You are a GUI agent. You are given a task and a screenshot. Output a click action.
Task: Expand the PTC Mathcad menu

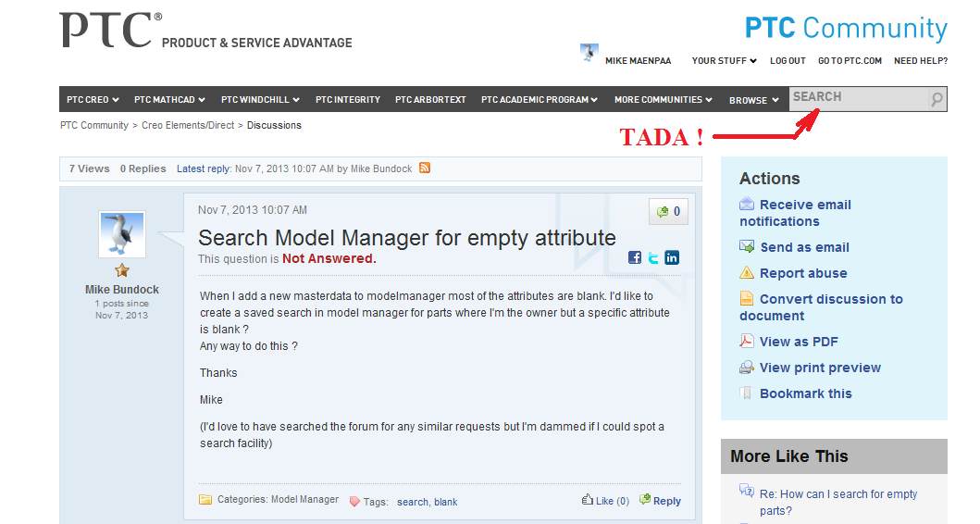click(169, 99)
